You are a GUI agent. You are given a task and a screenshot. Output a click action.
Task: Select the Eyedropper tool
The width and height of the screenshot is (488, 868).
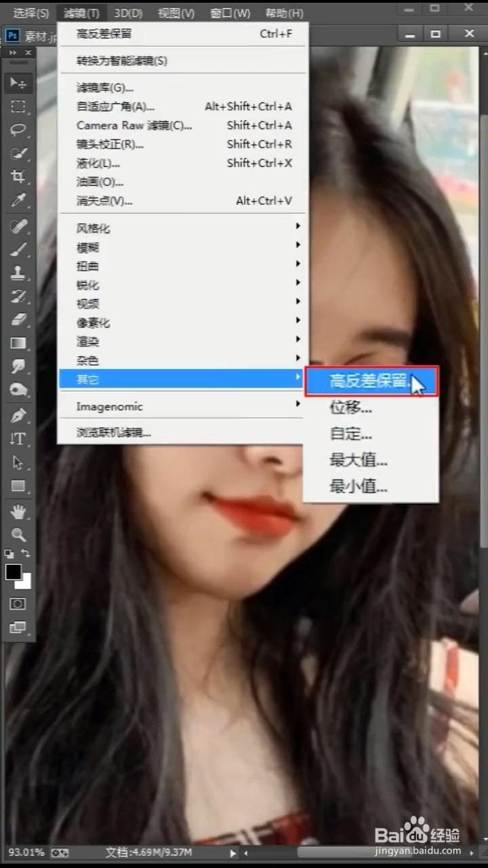coord(18,200)
